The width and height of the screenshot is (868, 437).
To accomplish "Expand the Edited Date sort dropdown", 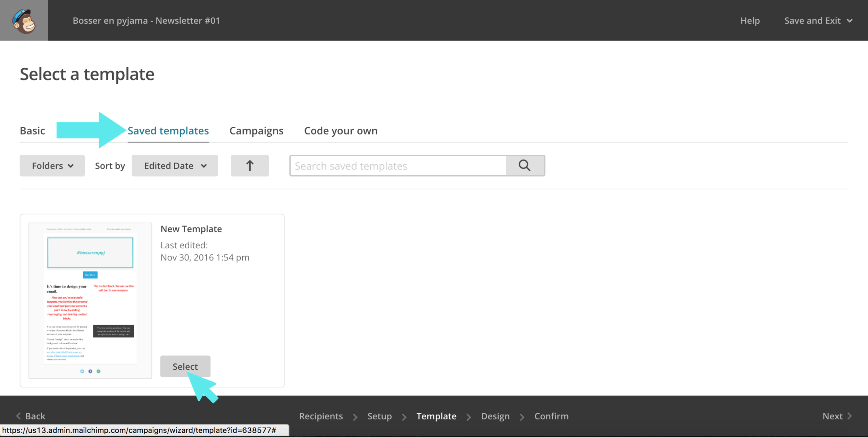I will coord(175,166).
